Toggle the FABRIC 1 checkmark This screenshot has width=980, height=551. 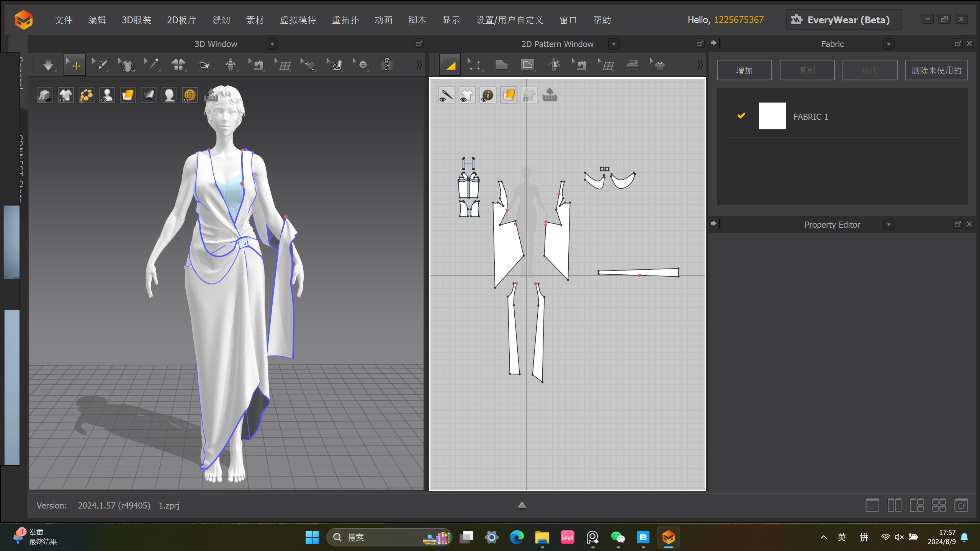tap(741, 116)
